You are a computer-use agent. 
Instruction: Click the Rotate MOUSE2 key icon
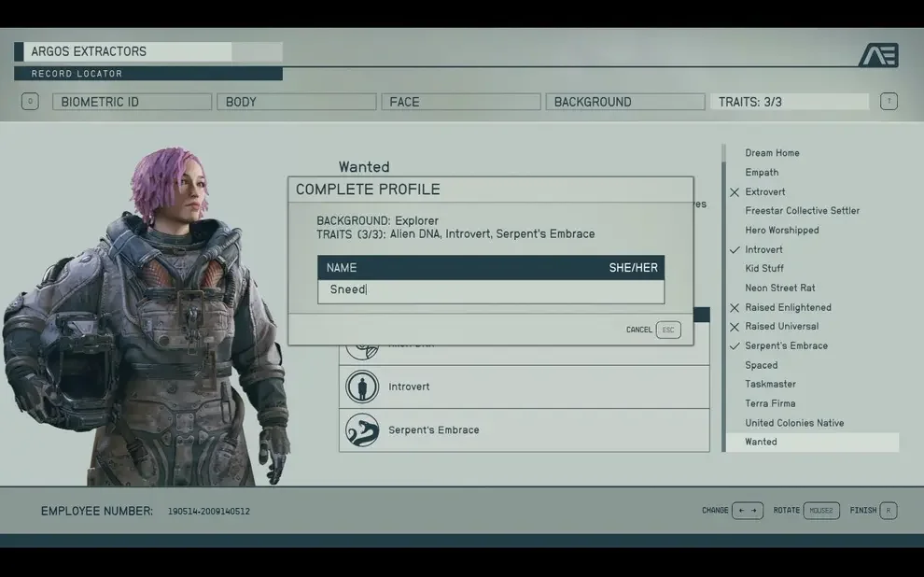[x=821, y=511]
